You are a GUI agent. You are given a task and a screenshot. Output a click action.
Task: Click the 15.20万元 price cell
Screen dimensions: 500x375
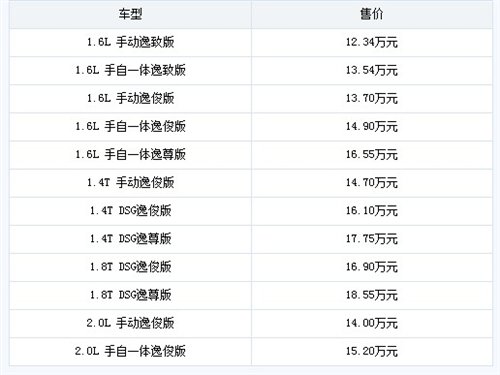[x=372, y=351]
